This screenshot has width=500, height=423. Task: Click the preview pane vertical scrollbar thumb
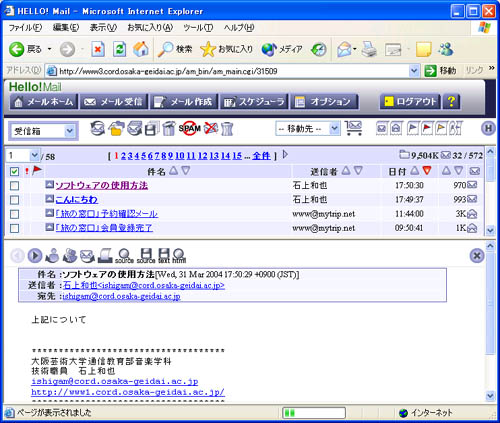click(490, 303)
